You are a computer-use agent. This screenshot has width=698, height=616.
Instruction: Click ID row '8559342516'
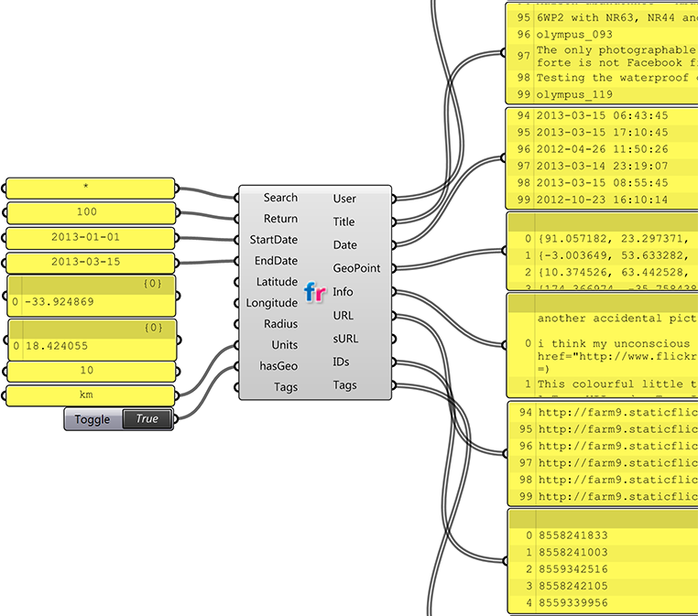[603, 569]
